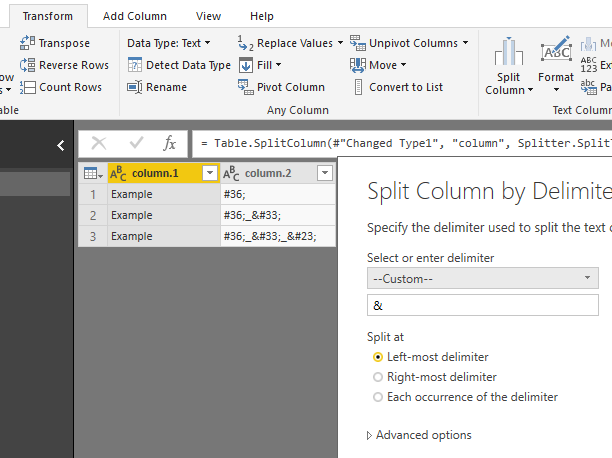This screenshot has width=612, height=458.
Task: Click the Rename column icon
Action: 135,87
